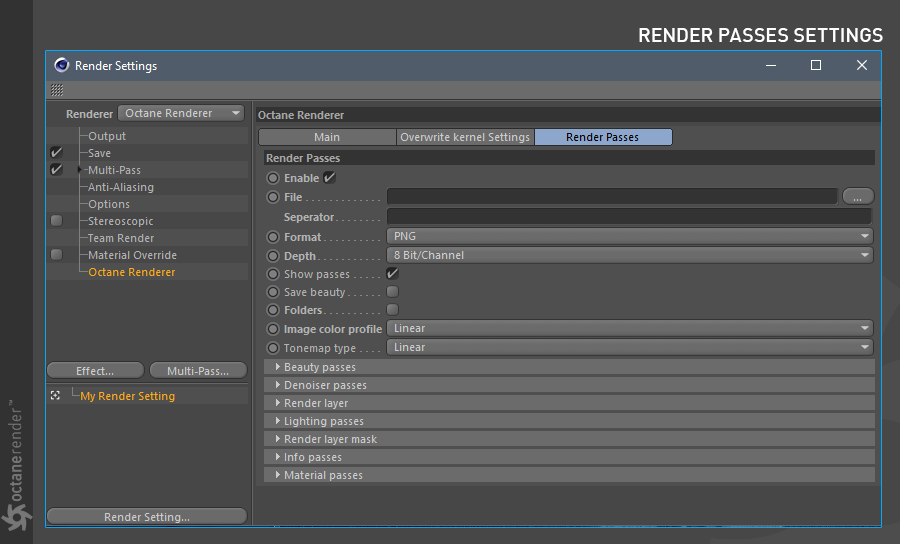Screen dimensions: 900x544
Task: Select Team Render in the settings list
Action: click(x=121, y=238)
